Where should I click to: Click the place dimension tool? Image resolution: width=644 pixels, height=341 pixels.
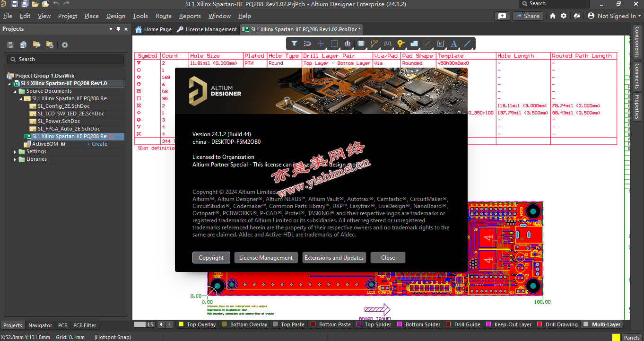[x=441, y=44]
